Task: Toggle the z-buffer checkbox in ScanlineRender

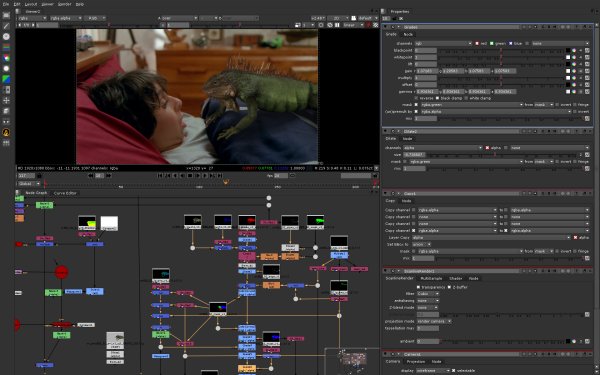Action: [x=449, y=287]
